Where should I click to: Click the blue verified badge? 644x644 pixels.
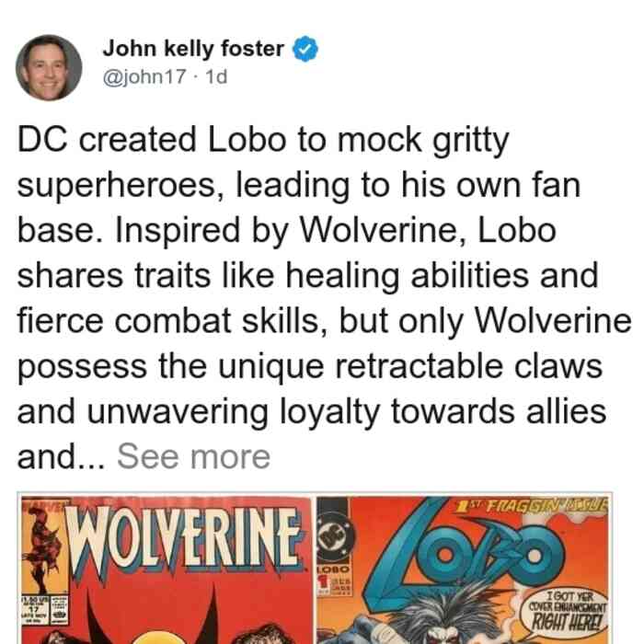(305, 49)
